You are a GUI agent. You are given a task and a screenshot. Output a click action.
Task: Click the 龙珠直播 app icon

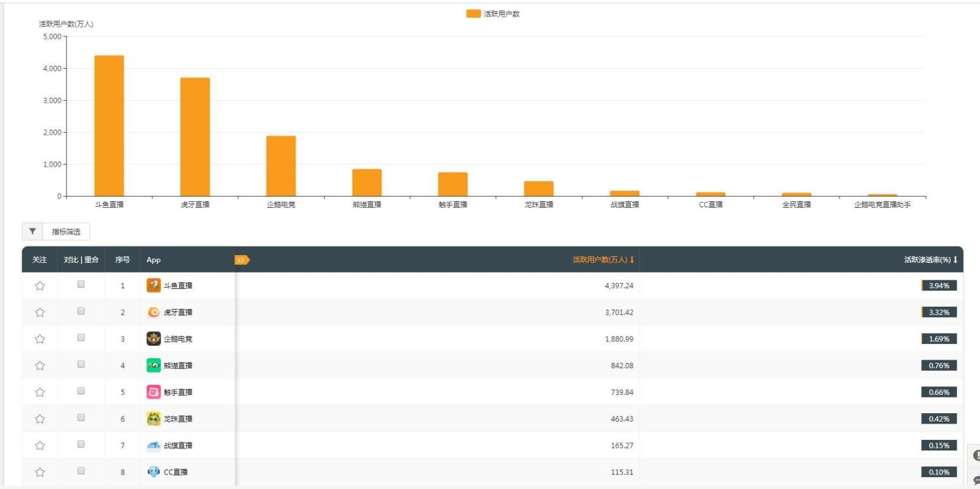tap(154, 418)
